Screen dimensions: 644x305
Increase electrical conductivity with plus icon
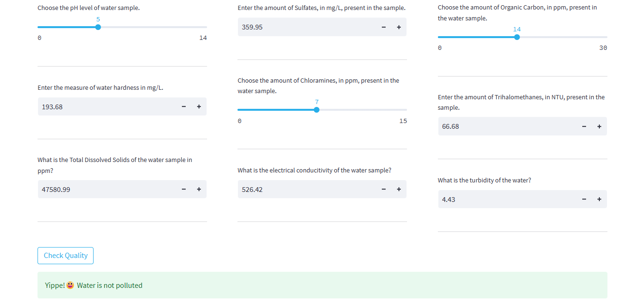399,190
